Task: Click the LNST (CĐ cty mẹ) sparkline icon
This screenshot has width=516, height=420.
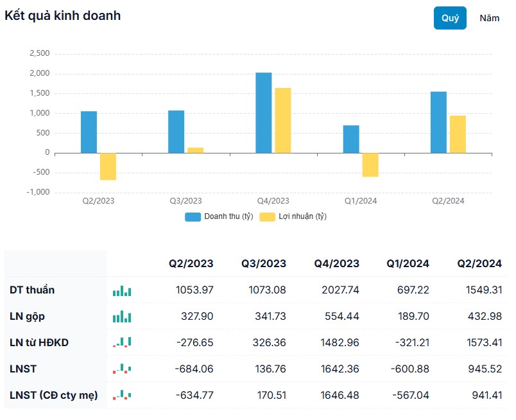Action: [x=122, y=395]
